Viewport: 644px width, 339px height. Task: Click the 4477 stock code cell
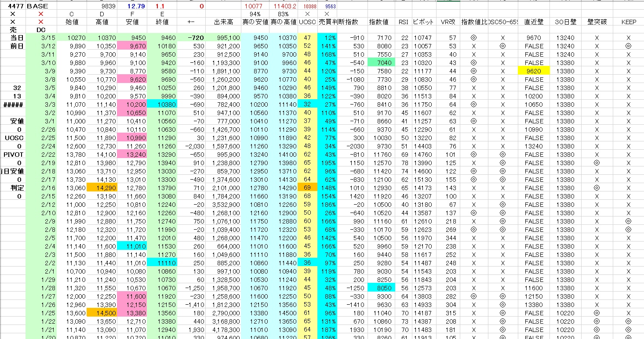point(13,6)
